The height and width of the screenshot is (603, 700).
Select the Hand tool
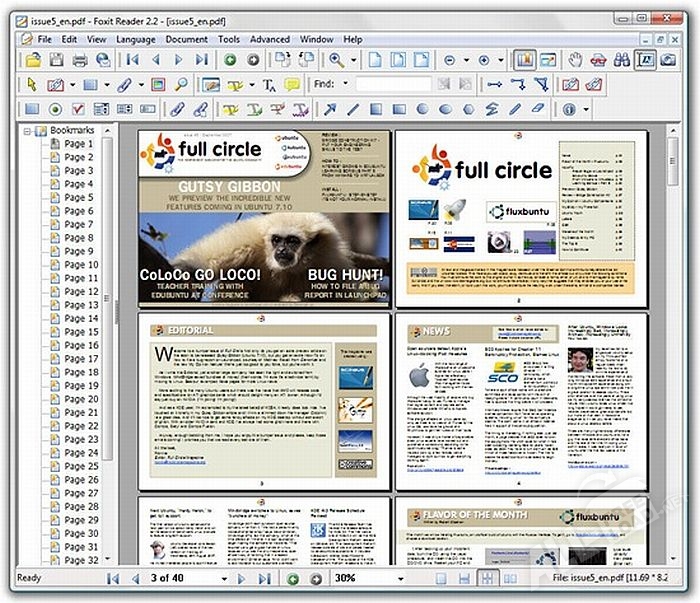point(575,60)
